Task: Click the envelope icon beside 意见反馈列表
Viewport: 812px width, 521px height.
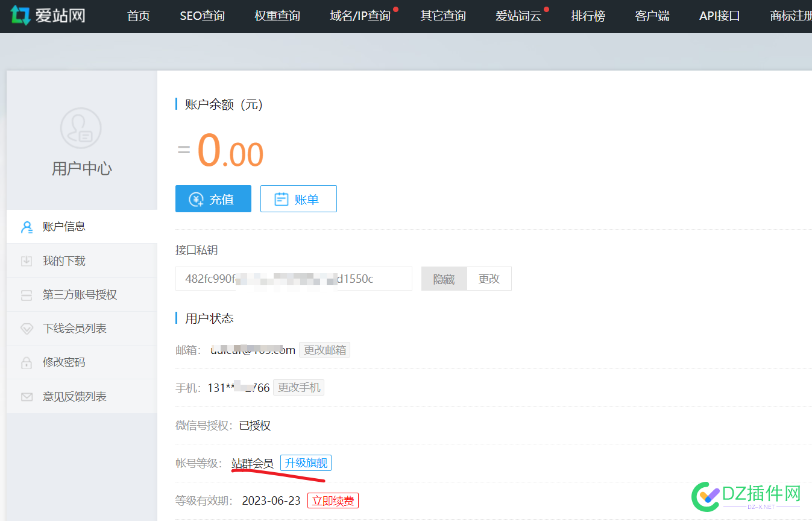Action: 27,397
